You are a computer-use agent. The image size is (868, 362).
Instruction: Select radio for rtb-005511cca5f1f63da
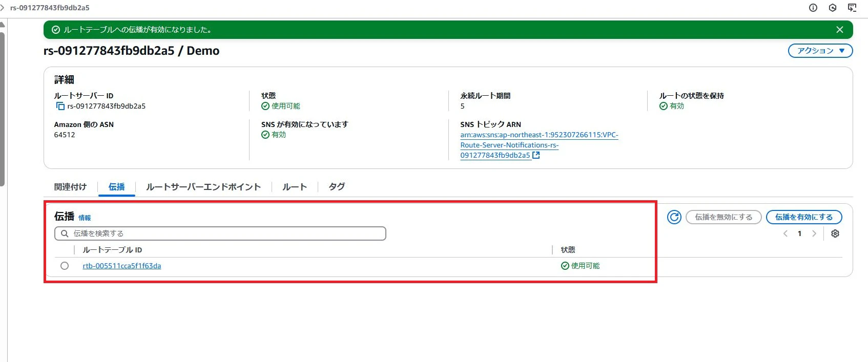tap(65, 266)
